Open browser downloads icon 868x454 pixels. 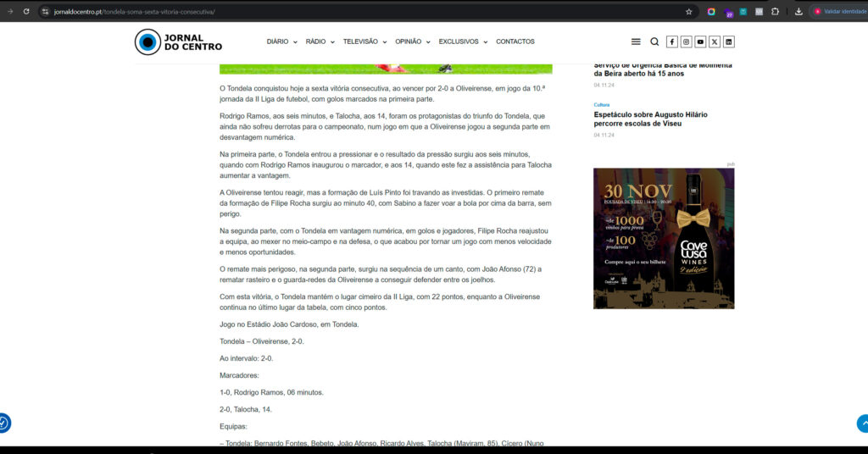(x=798, y=12)
